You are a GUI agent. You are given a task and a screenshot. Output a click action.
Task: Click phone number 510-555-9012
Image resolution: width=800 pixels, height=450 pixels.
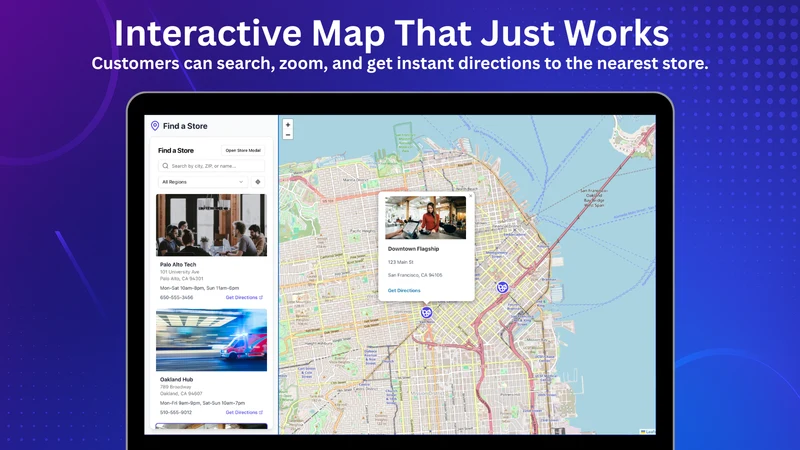(x=176, y=412)
